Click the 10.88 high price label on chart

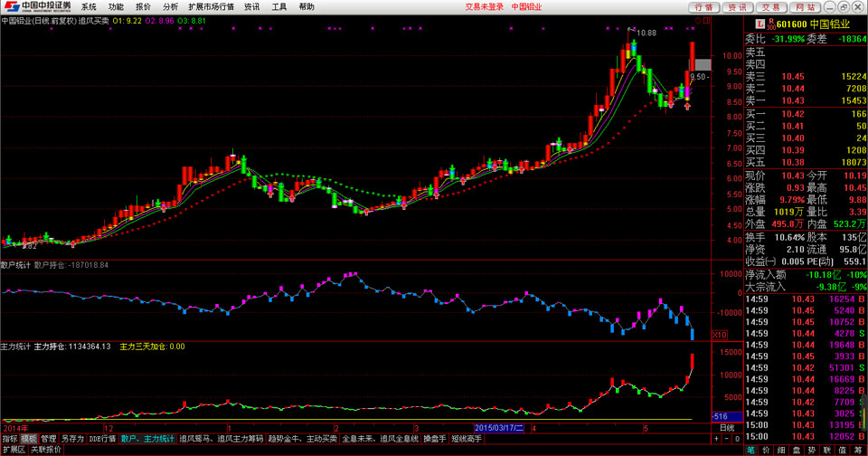click(646, 33)
